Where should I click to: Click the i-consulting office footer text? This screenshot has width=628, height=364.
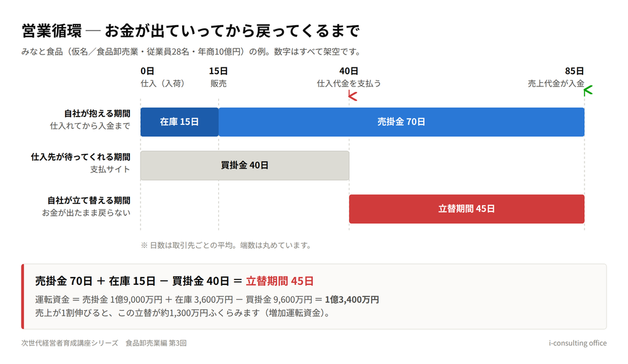pos(578,343)
